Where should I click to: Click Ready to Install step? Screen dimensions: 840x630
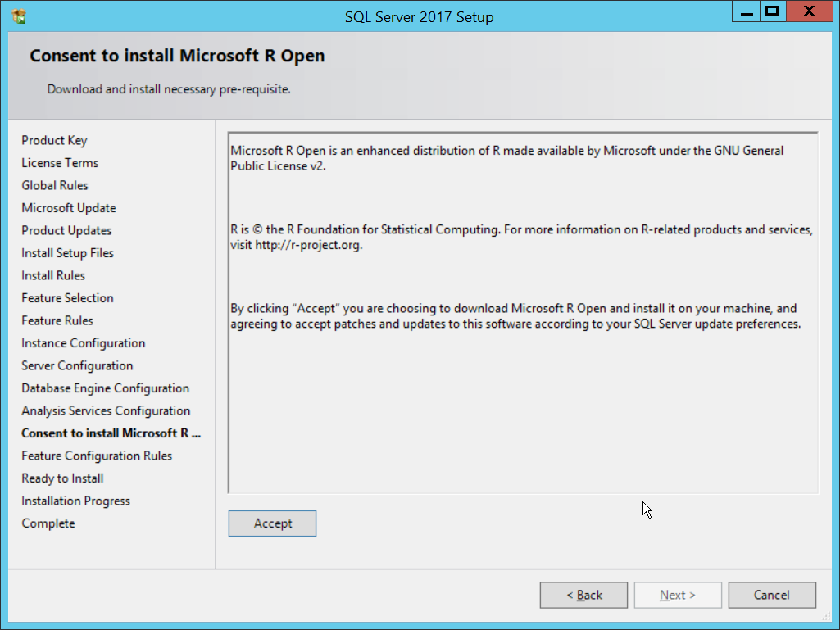62,478
